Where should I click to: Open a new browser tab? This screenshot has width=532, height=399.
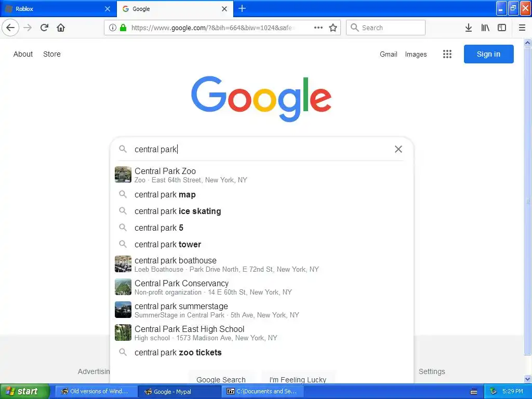pyautogui.click(x=242, y=8)
